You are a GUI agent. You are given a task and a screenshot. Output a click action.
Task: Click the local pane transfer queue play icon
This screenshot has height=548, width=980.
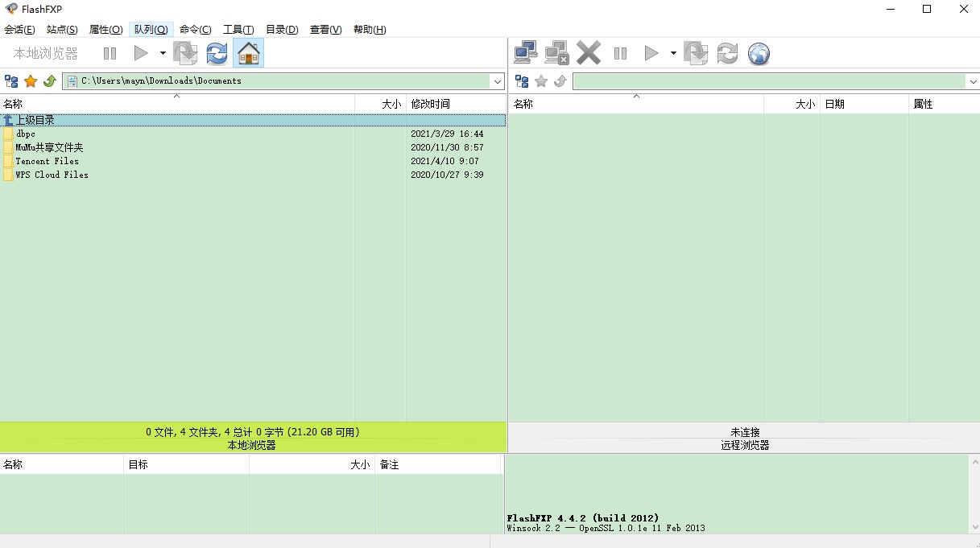[x=141, y=54]
